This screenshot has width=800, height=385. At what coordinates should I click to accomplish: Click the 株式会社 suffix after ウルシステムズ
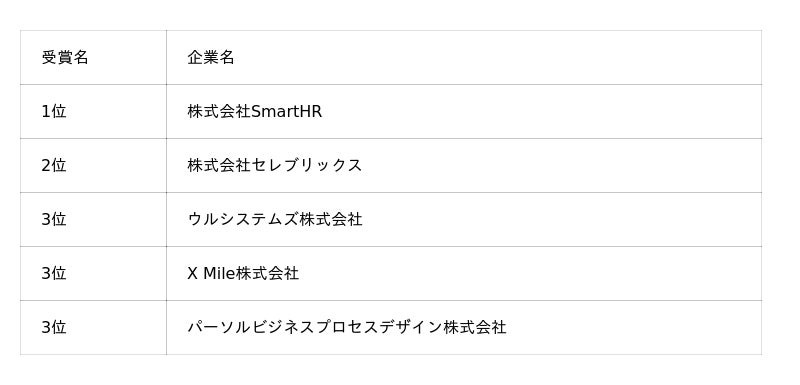click(x=331, y=220)
